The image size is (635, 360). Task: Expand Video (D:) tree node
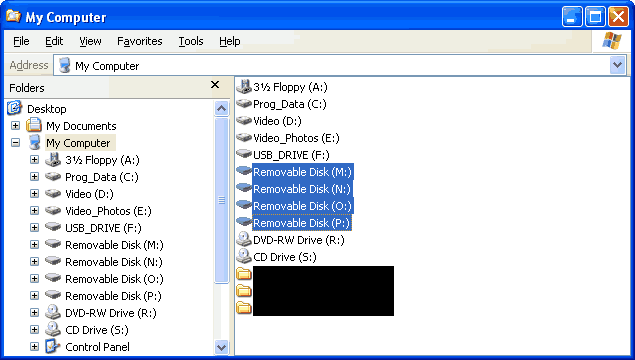click(x=34, y=194)
